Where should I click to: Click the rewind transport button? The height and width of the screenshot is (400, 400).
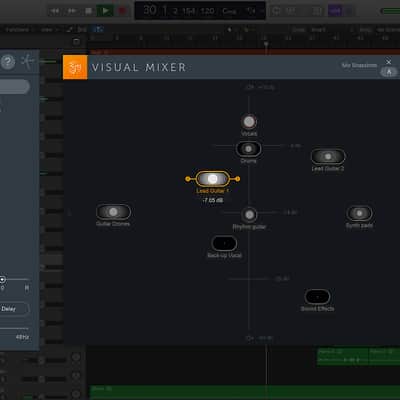(54, 11)
